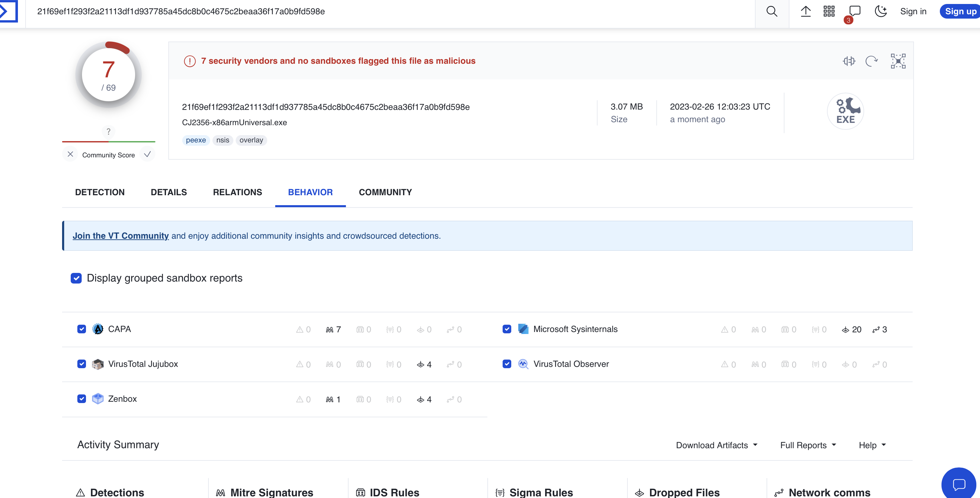Switch to the DETAILS tab
This screenshot has width=980, height=498.
[169, 192]
